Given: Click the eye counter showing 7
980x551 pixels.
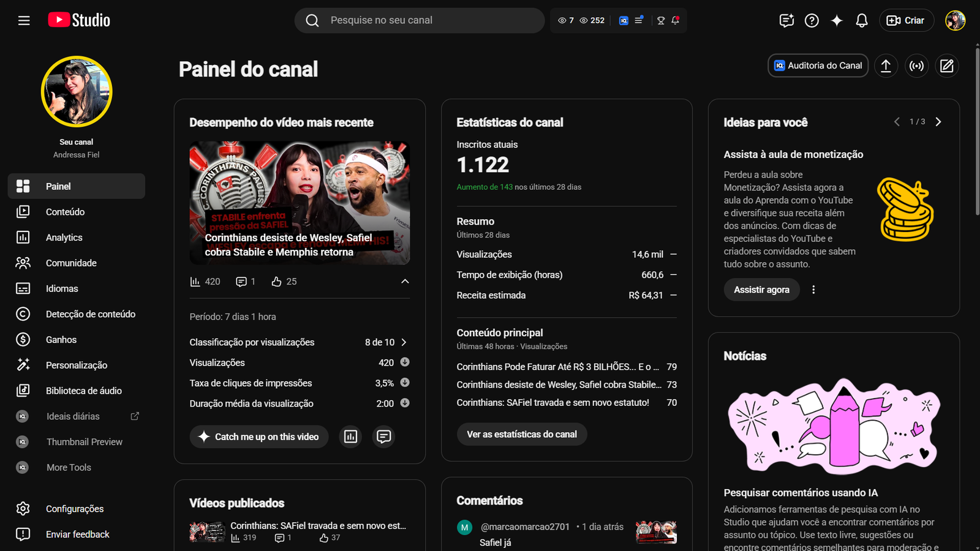Looking at the screenshot, I should [566, 21].
